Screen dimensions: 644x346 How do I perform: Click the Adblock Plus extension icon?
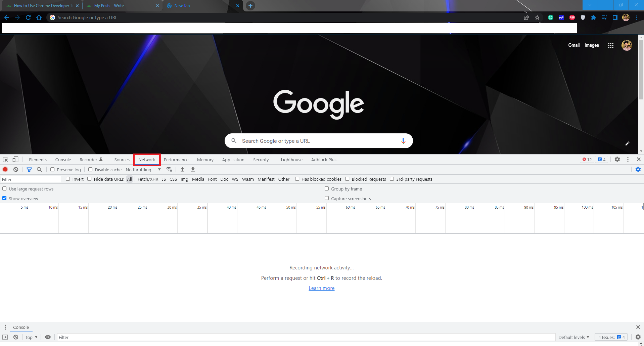point(572,17)
